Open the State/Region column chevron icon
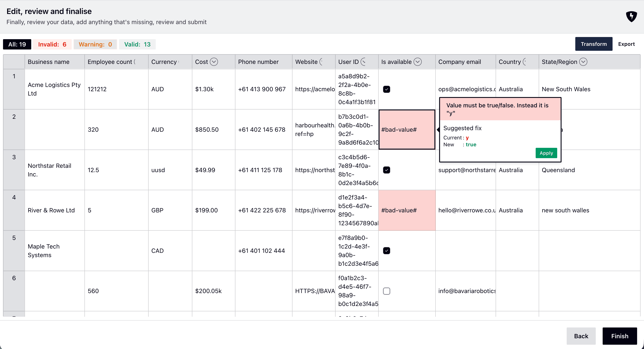644x349 pixels. 583,62
